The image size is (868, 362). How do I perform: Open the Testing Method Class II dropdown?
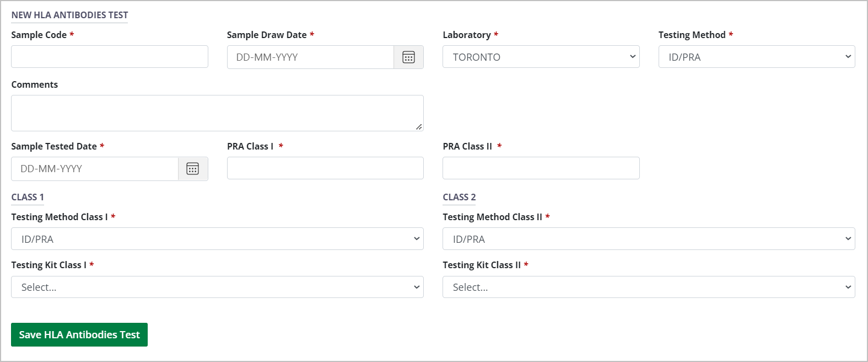click(648, 238)
